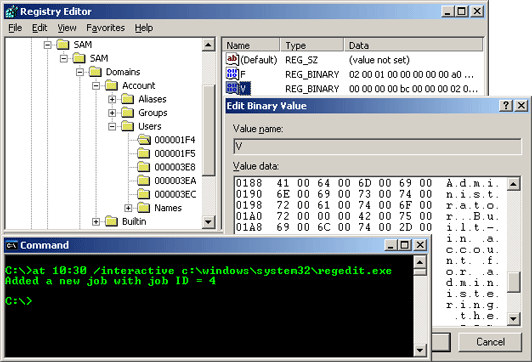Click the Command window scroll up arrow

tap(420, 262)
